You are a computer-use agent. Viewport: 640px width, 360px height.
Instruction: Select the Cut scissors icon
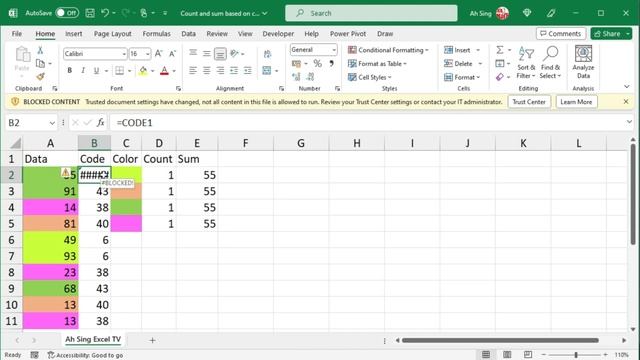pos(40,50)
